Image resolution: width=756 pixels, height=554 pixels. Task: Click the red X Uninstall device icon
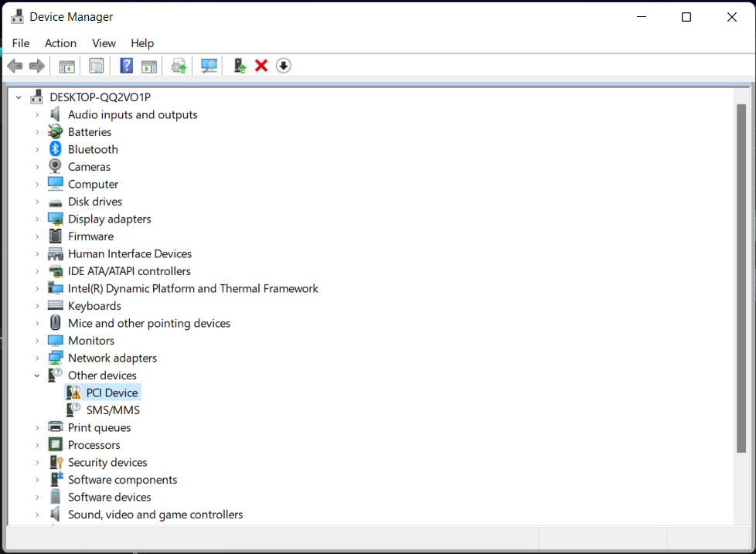261,66
